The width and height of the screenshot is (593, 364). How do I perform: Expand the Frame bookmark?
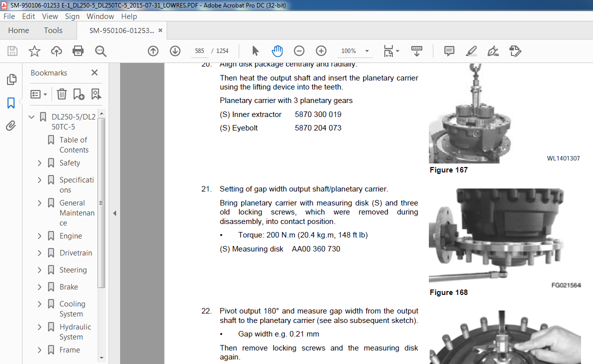tap(40, 350)
